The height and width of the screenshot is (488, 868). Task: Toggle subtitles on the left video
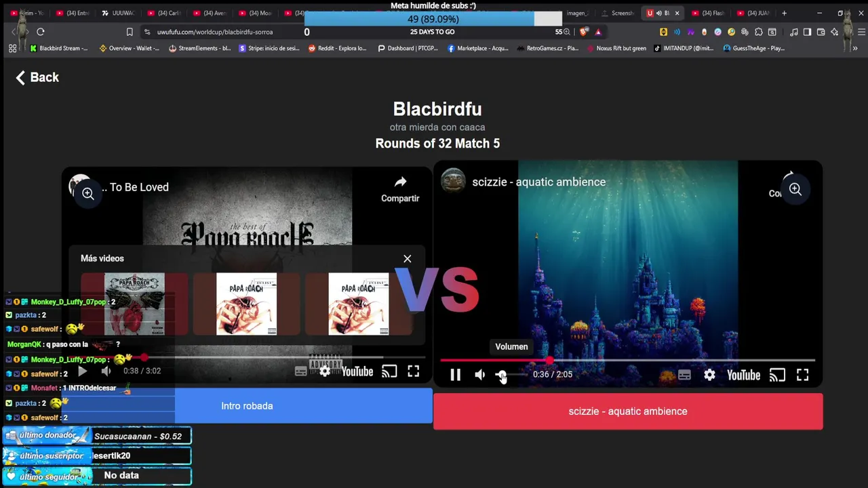click(301, 371)
